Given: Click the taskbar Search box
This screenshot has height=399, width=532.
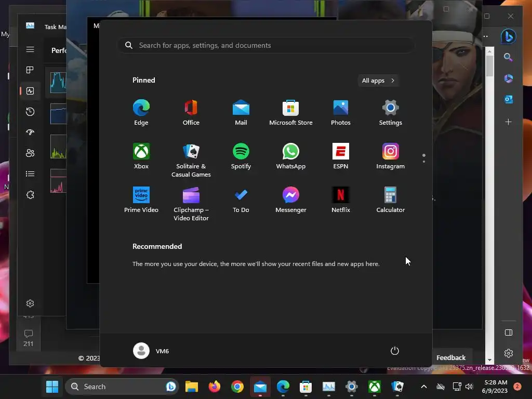Looking at the screenshot, I should coord(122,387).
